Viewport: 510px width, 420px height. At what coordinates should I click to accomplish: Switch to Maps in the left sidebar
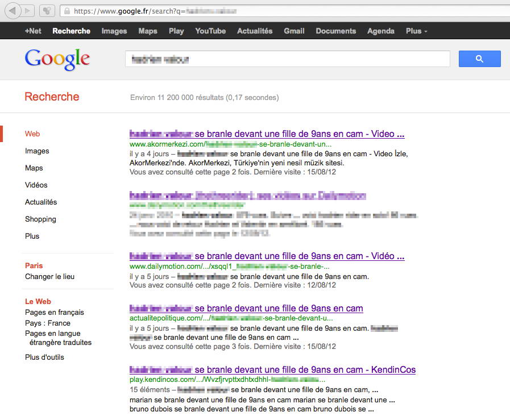coord(34,168)
